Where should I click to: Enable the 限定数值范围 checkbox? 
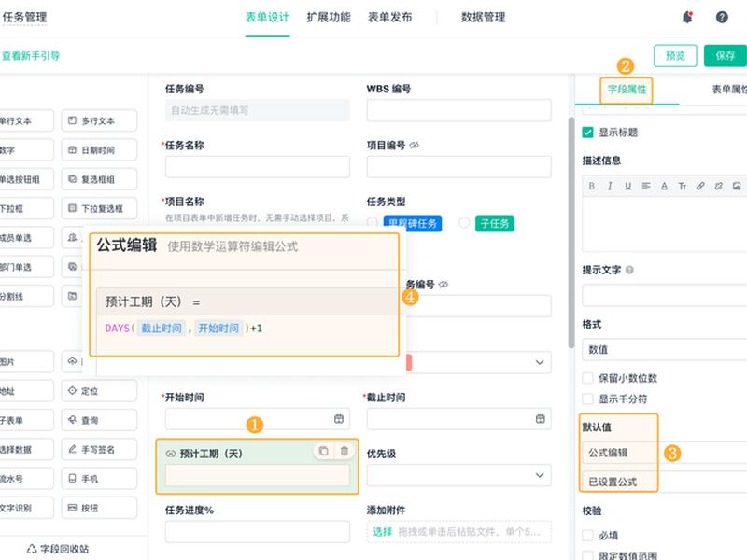[587, 555]
